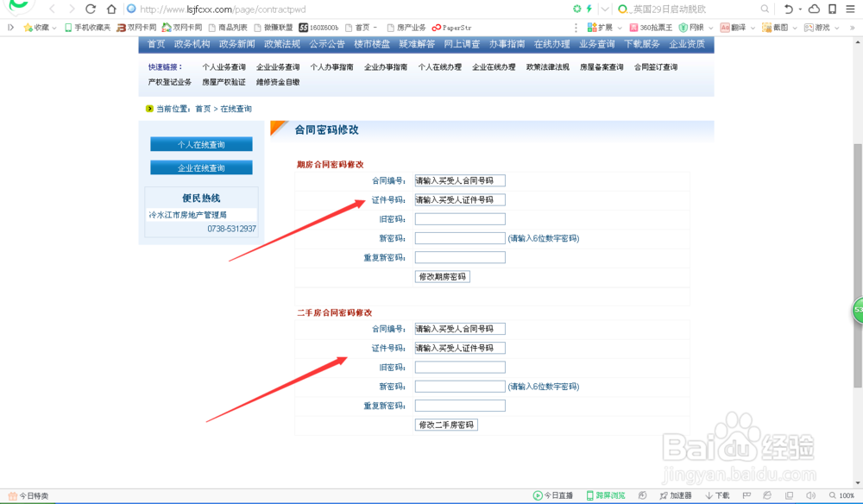Open the 房屋备案查询 quick link
863x504 pixels.
(602, 67)
